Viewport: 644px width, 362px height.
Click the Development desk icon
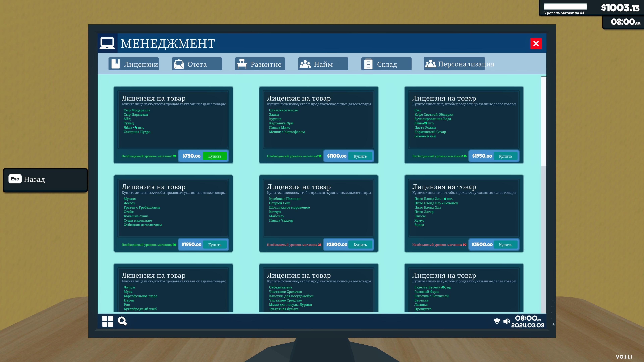242,64
